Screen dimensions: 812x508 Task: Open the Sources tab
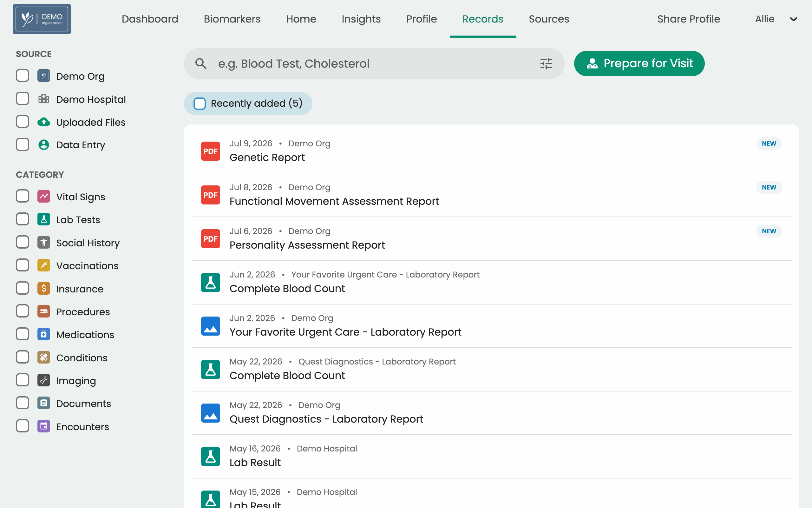point(549,19)
